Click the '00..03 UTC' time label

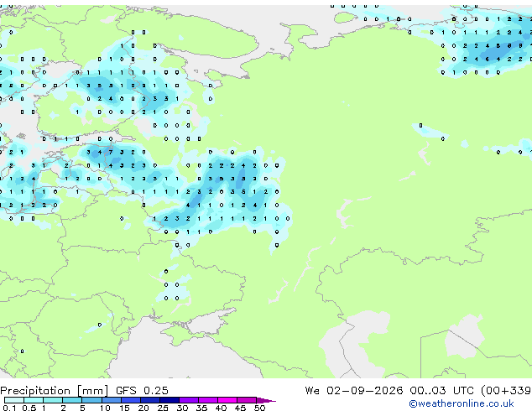(441, 391)
